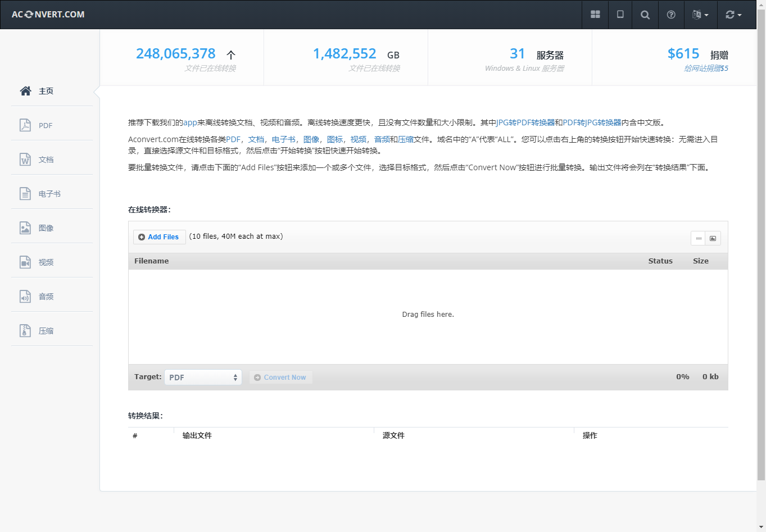Click the 31 服务器 server count
This screenshot has width=766, height=532.
(537, 54)
